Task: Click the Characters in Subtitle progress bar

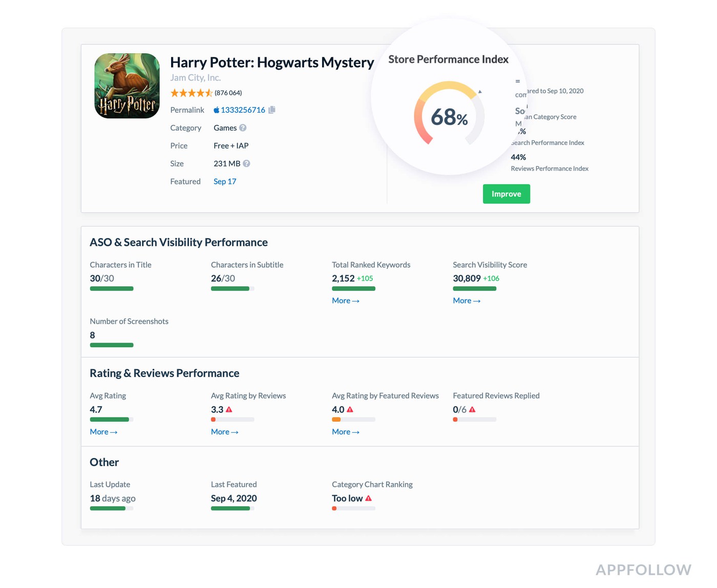Action: point(233,289)
